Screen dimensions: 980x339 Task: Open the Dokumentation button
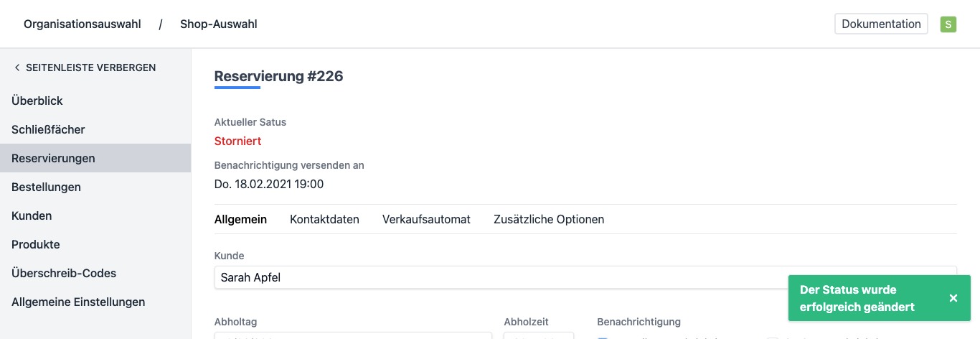pos(881,24)
